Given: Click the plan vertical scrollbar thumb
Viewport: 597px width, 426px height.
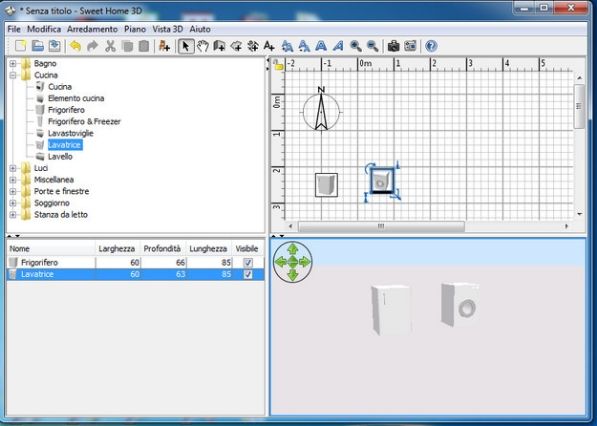Looking at the screenshot, I should 579,107.
